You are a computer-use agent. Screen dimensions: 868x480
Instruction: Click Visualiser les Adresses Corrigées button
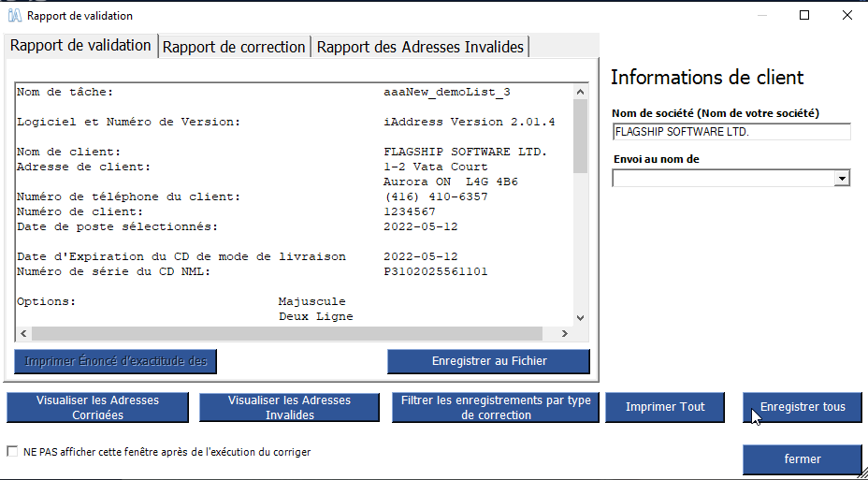point(97,407)
